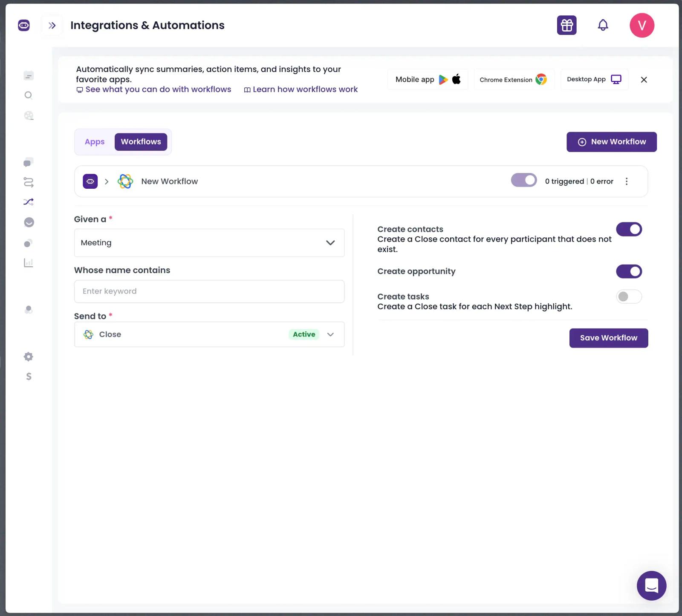Toggle the New Workflow enable switch
682x616 pixels.
point(524,180)
